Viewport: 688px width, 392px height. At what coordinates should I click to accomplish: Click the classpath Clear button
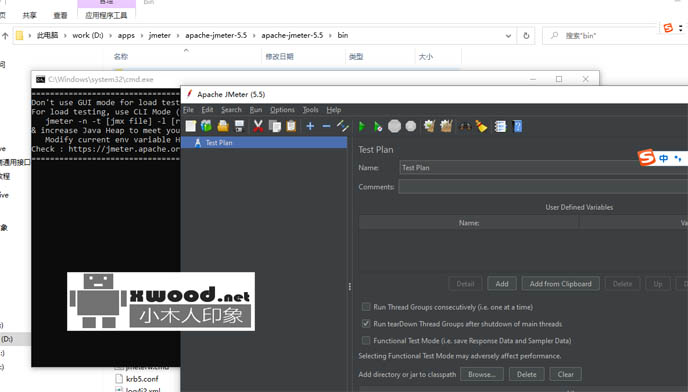566,374
